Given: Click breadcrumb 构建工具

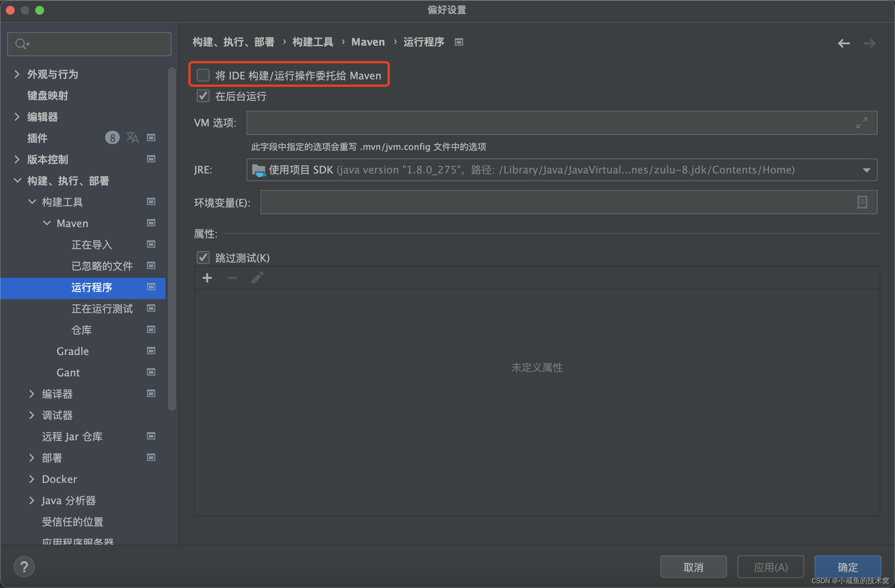Looking at the screenshot, I should click(313, 42).
